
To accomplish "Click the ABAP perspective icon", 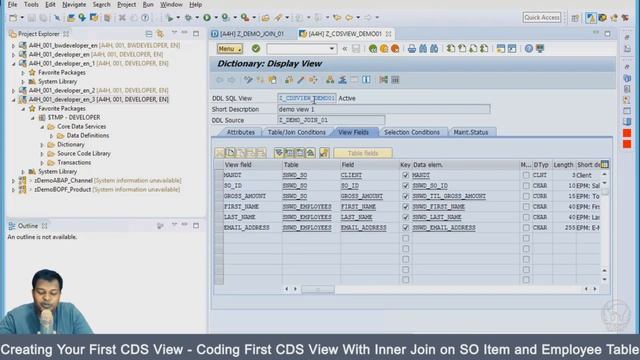I will point(591,18).
